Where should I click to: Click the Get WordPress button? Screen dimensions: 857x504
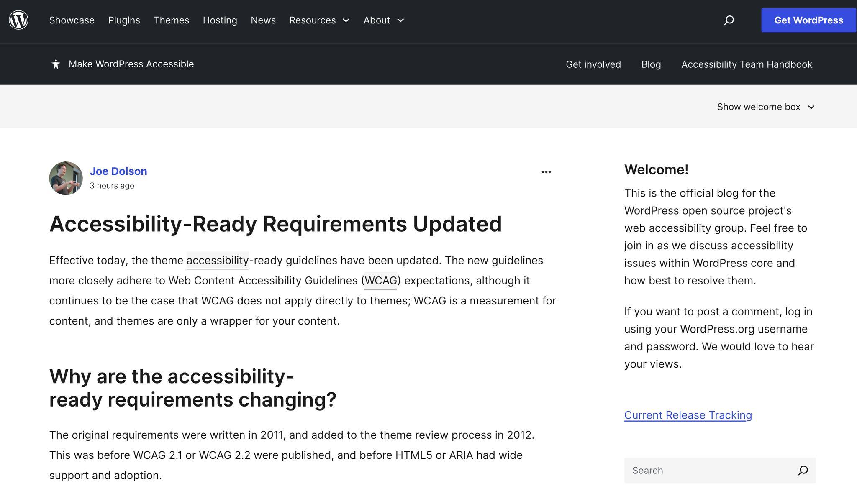(x=808, y=20)
